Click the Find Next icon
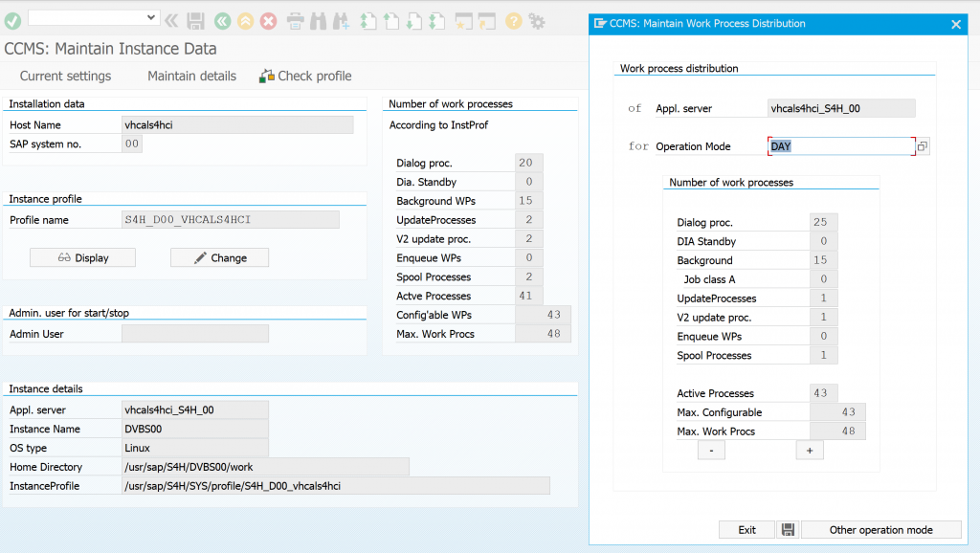The image size is (980, 553). 343,20
